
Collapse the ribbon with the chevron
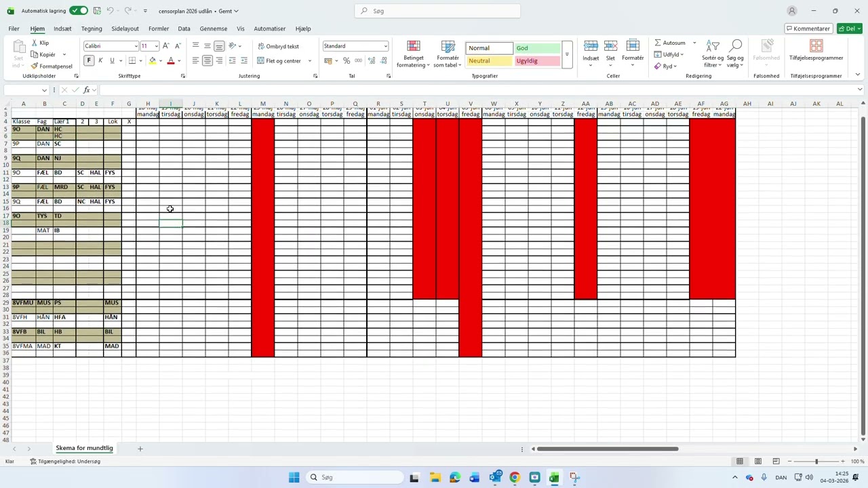(858, 75)
